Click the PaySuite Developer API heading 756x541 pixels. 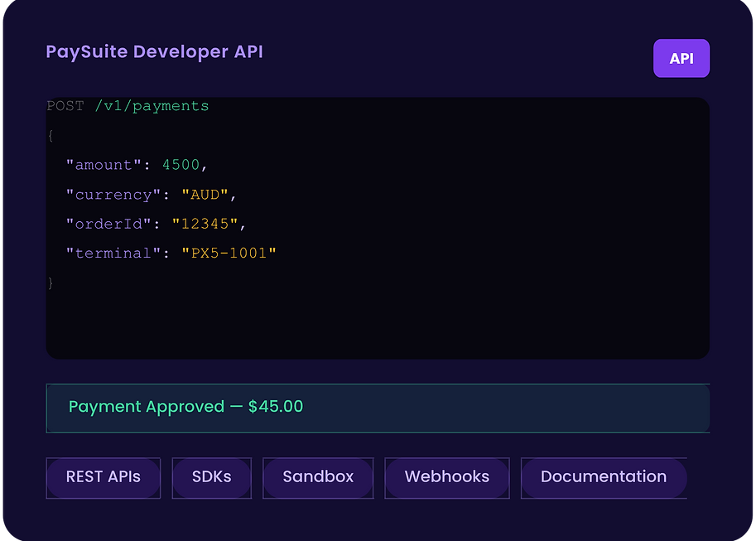click(x=154, y=51)
